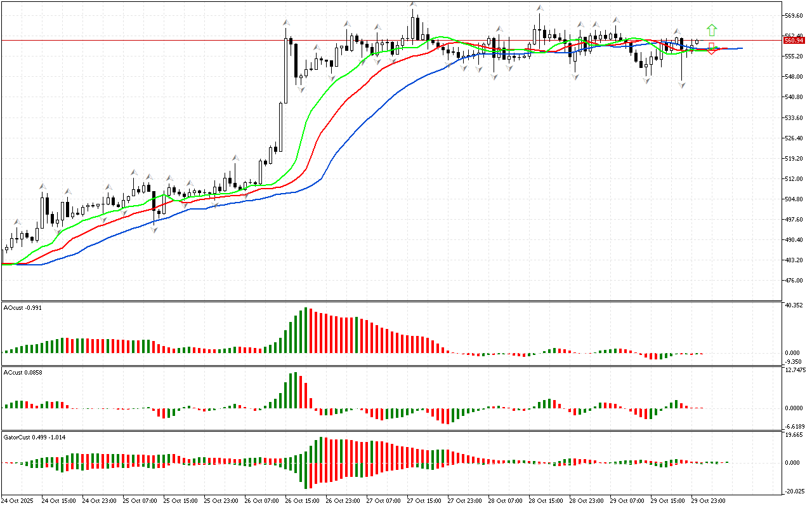Select the up fractal above the 28 Oct 15:00 high

[539, 10]
